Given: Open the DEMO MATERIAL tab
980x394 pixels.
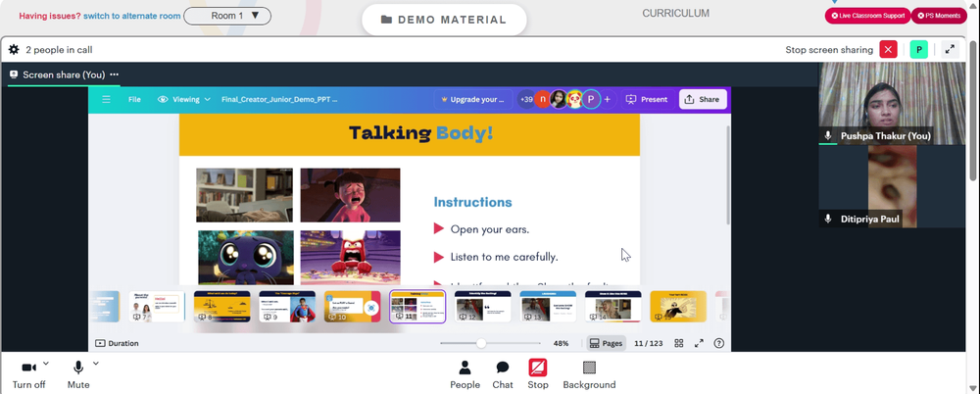Looking at the screenshot, I should pyautogui.click(x=444, y=20).
